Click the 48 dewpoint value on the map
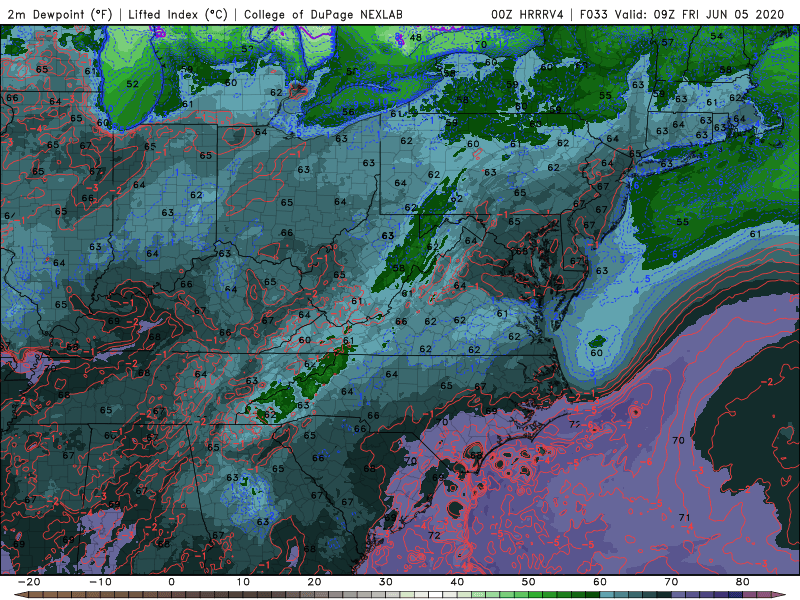Viewport: 800px width, 600px height. click(x=415, y=37)
